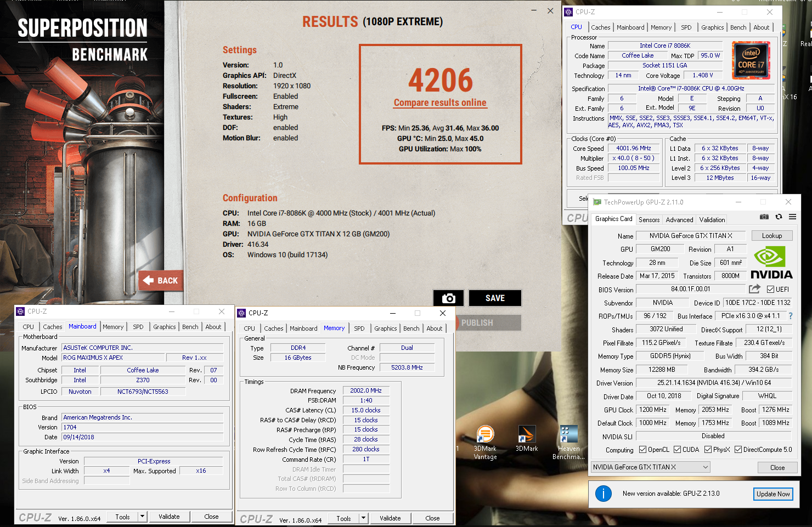The height and width of the screenshot is (527, 812).
Task: Click the Superposition screenshot camera icon
Action: tap(448, 298)
